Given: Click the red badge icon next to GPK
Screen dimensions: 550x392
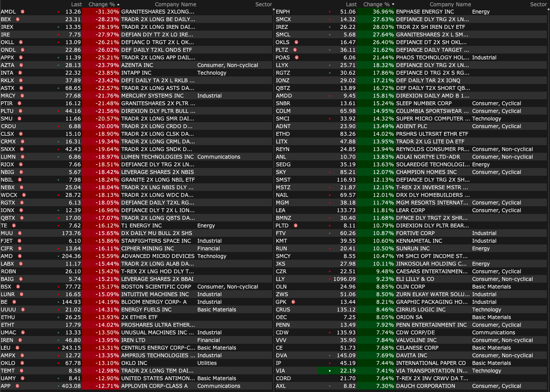Looking at the screenshot, I should pos(293,302).
